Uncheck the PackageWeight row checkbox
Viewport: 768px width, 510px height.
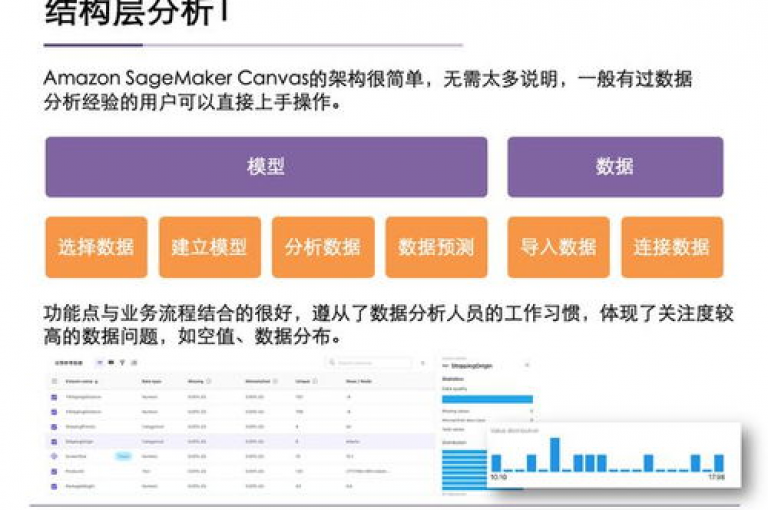click(54, 486)
